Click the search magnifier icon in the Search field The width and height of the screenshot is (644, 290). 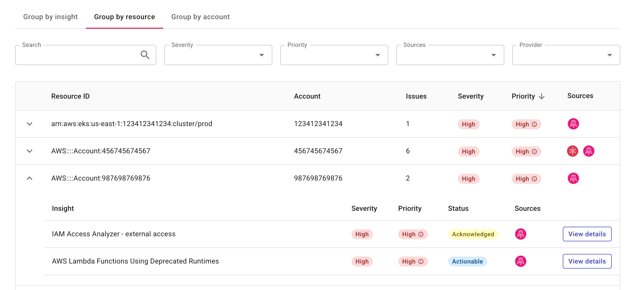pyautogui.click(x=145, y=55)
